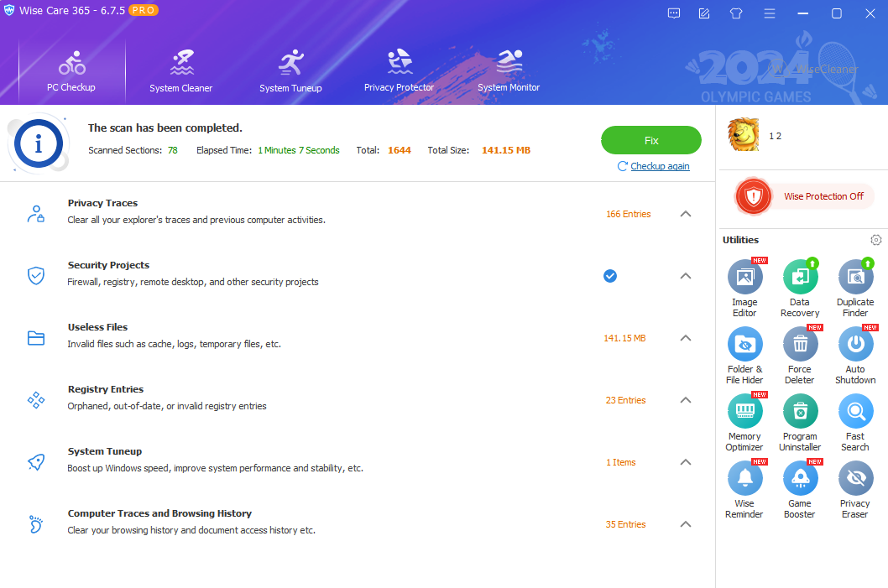Click the Privacy Traces heading

pos(102,203)
